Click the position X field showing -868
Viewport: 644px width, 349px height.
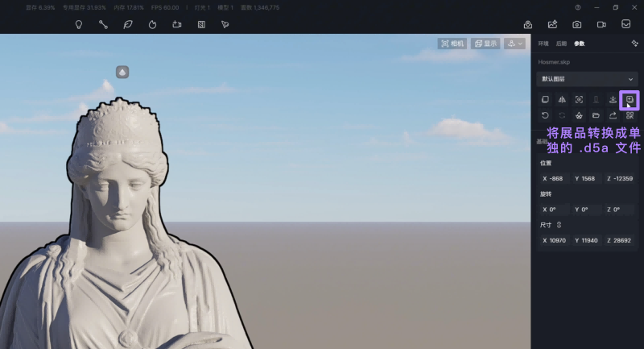tap(555, 178)
